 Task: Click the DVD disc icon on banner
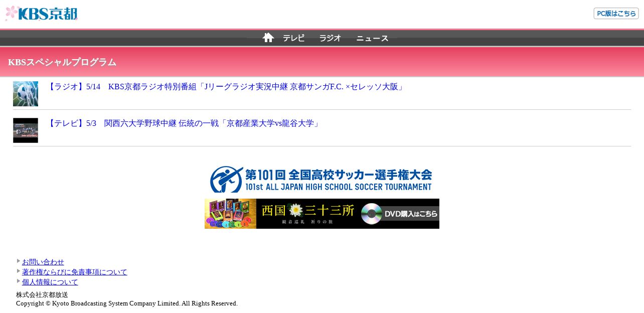coord(371,214)
